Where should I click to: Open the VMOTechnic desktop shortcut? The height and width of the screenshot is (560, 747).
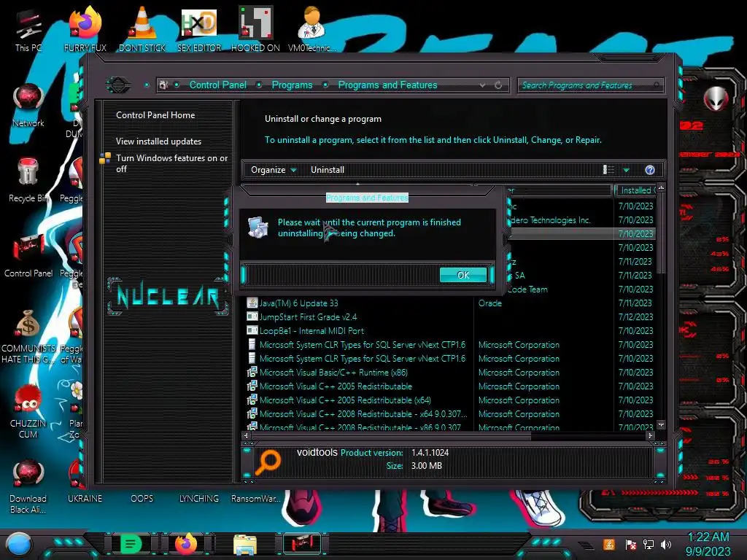[312, 28]
